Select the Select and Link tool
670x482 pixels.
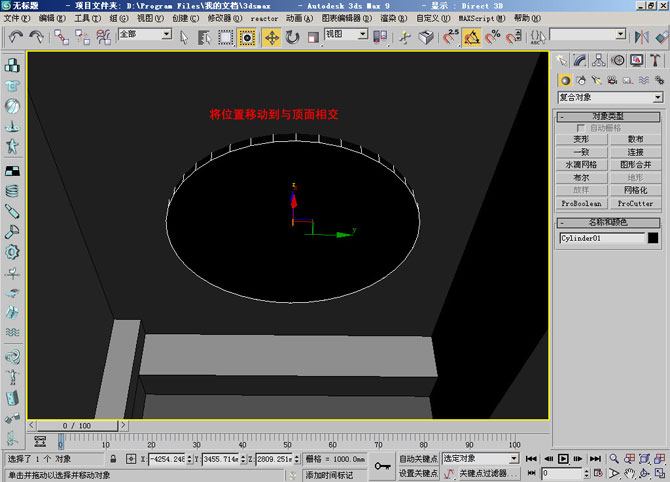[x=61, y=37]
